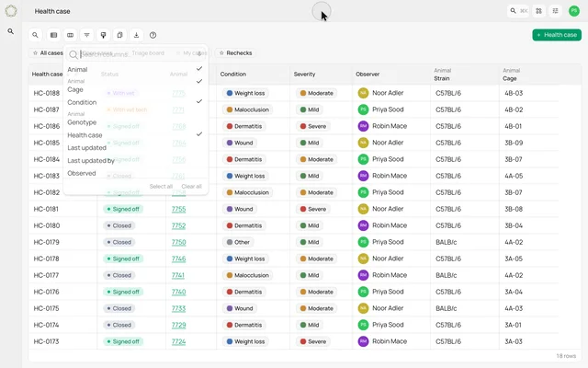This screenshot has width=588, height=368.
Task: Open the paint roller formatting icon
Action: tap(103, 35)
